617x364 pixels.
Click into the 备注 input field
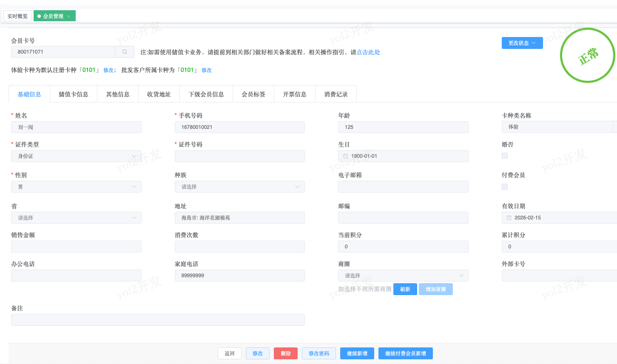[x=158, y=320]
